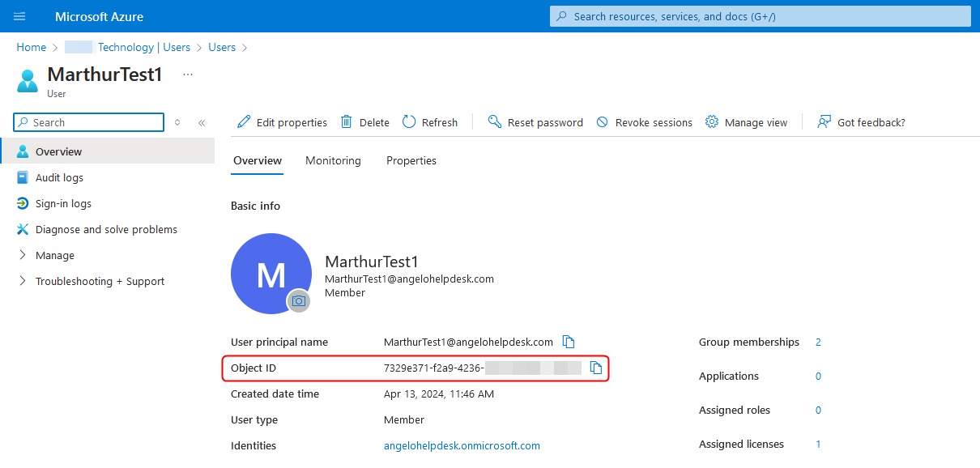Click the Revoke sessions button

click(x=644, y=122)
